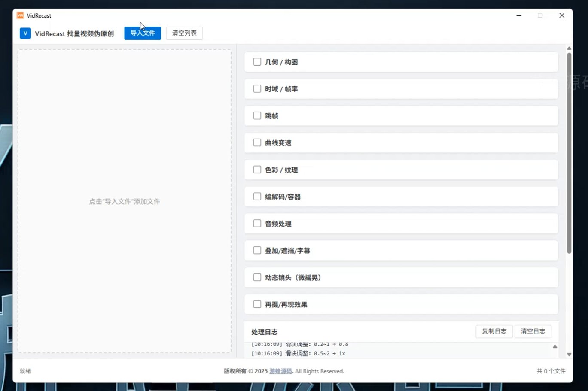Click the 处理日志 heading

click(265, 332)
